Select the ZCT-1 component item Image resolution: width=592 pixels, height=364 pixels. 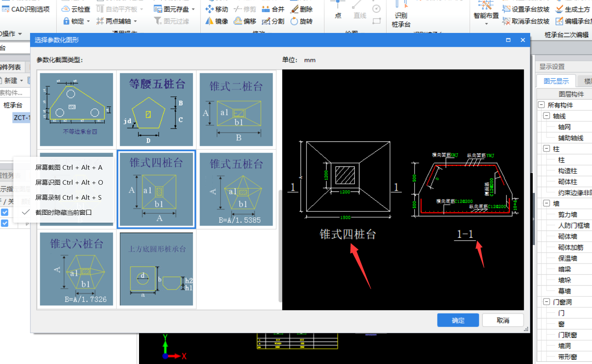coord(22,118)
